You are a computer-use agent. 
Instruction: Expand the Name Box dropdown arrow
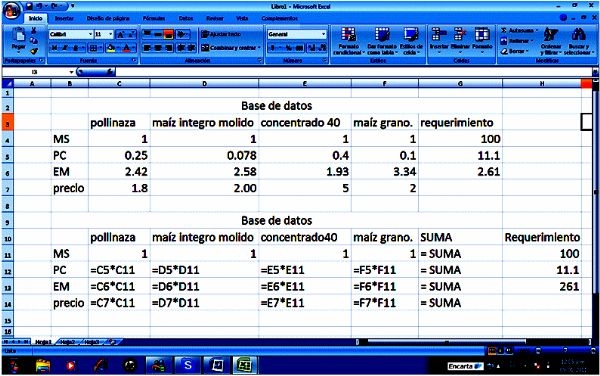click(72, 72)
